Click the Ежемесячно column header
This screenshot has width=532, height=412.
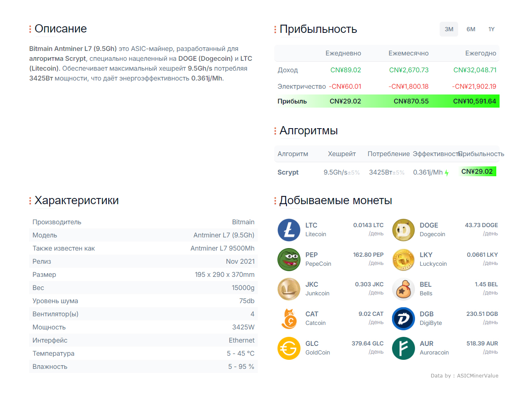[x=408, y=53]
